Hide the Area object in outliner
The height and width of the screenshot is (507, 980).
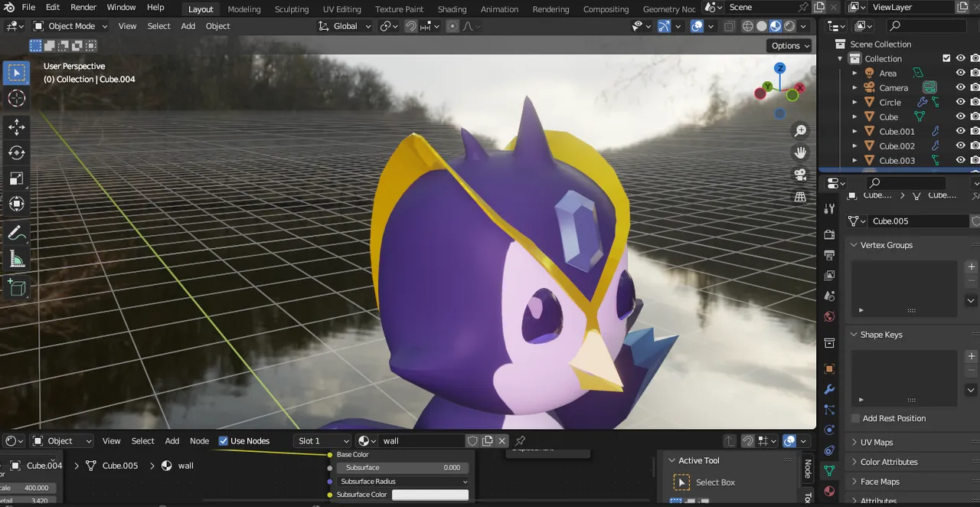[x=960, y=74]
